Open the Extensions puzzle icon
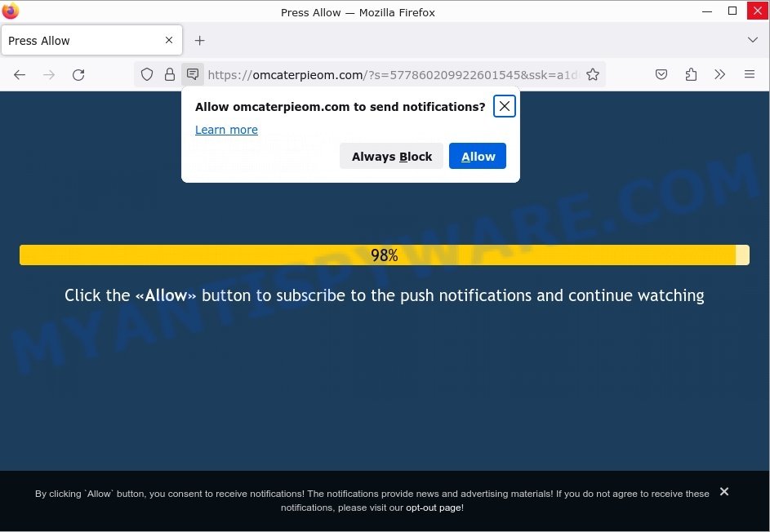The width and height of the screenshot is (770, 532). coord(691,75)
